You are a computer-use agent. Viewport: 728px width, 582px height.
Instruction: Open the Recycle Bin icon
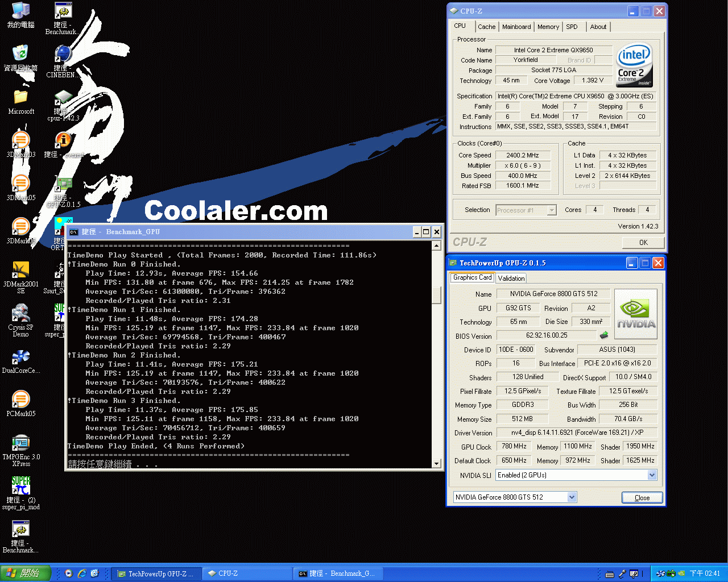click(x=20, y=58)
